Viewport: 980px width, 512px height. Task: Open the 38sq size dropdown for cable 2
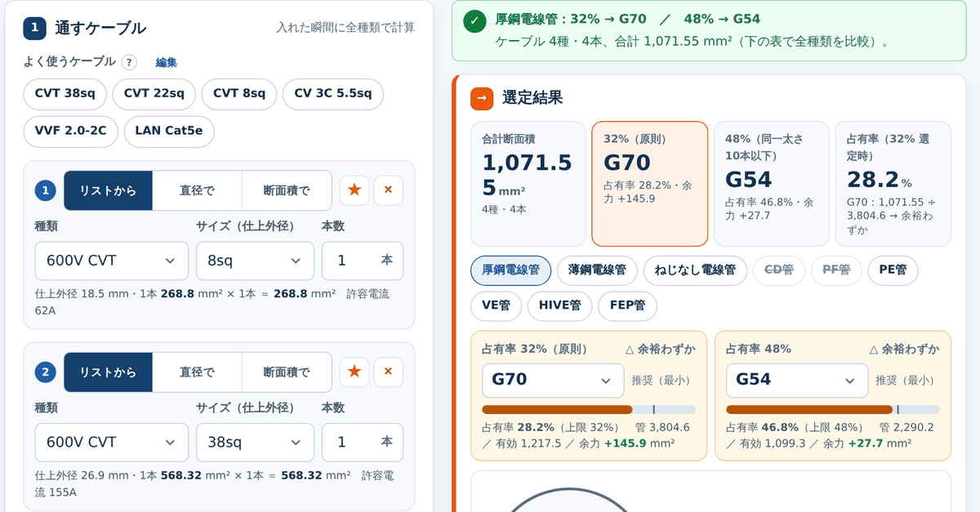tap(255, 442)
